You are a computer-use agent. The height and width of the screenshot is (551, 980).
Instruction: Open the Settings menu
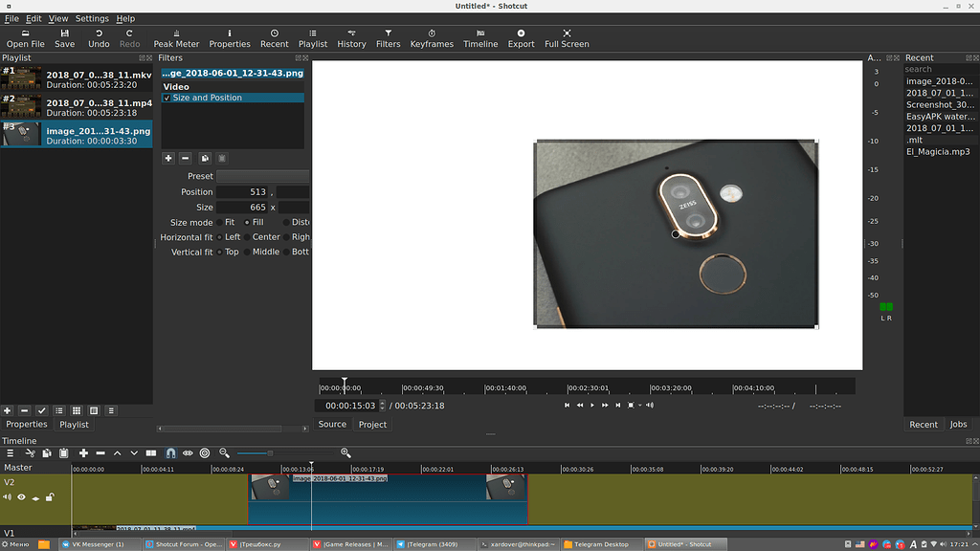pyautogui.click(x=91, y=17)
